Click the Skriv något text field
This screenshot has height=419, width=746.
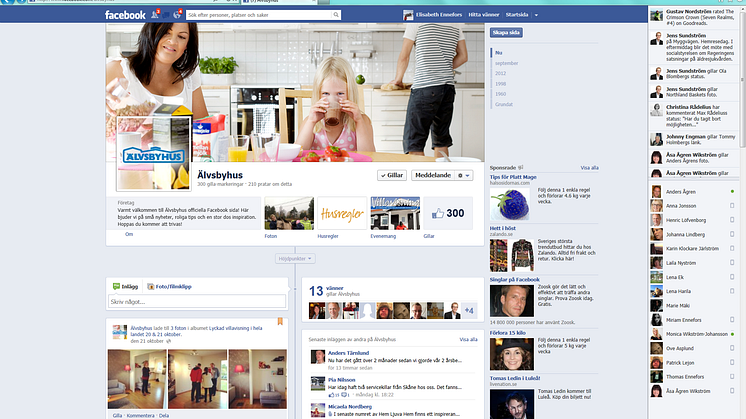click(x=197, y=301)
